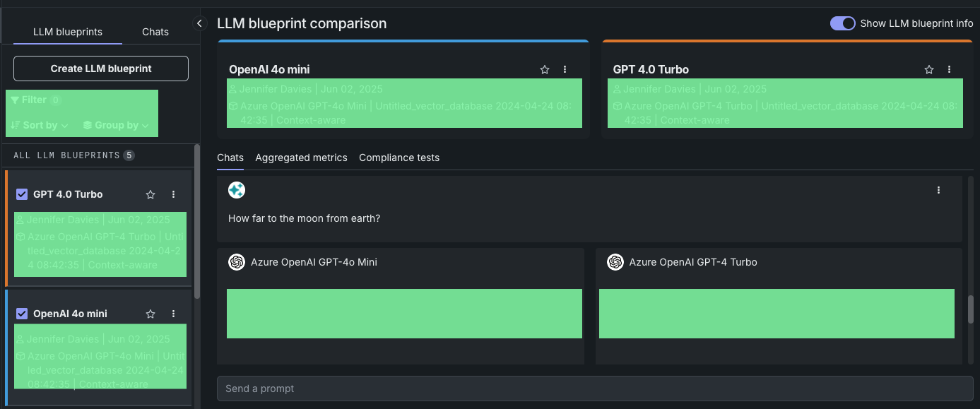Image resolution: width=980 pixels, height=409 pixels.
Task: Click the Send a prompt field
Action: click(x=594, y=389)
